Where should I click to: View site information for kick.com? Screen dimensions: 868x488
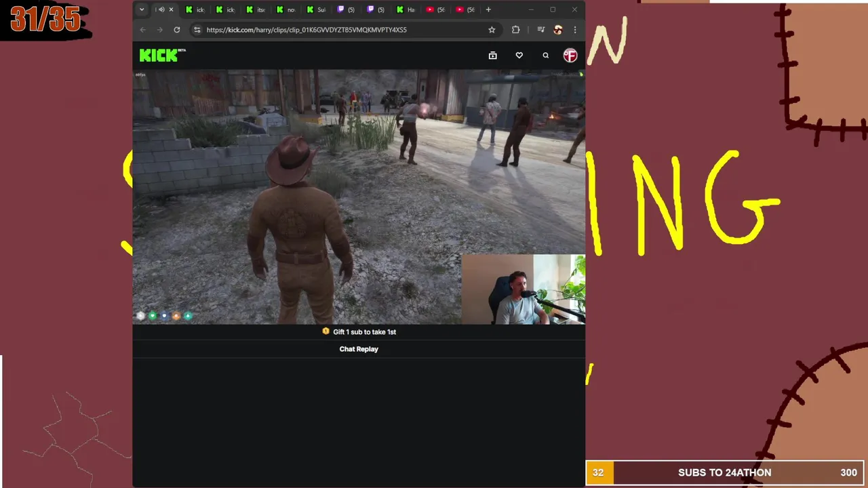(197, 30)
